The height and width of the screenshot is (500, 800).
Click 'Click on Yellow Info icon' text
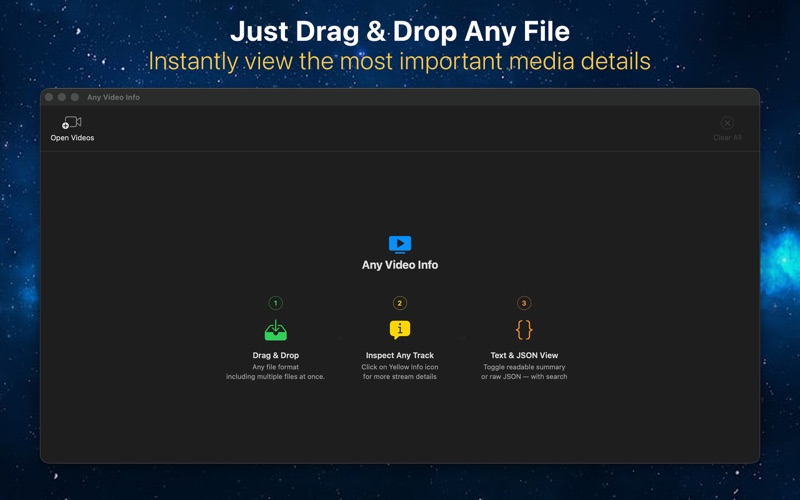click(399, 367)
